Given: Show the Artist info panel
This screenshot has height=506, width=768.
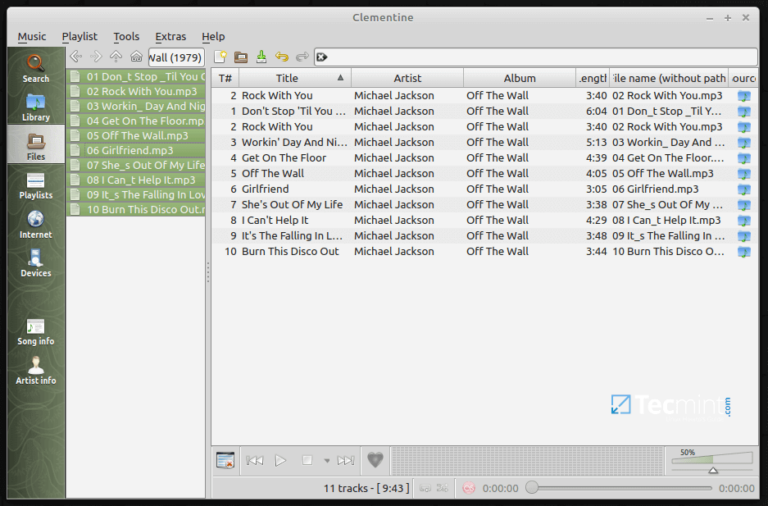Looking at the screenshot, I should tap(36, 370).
